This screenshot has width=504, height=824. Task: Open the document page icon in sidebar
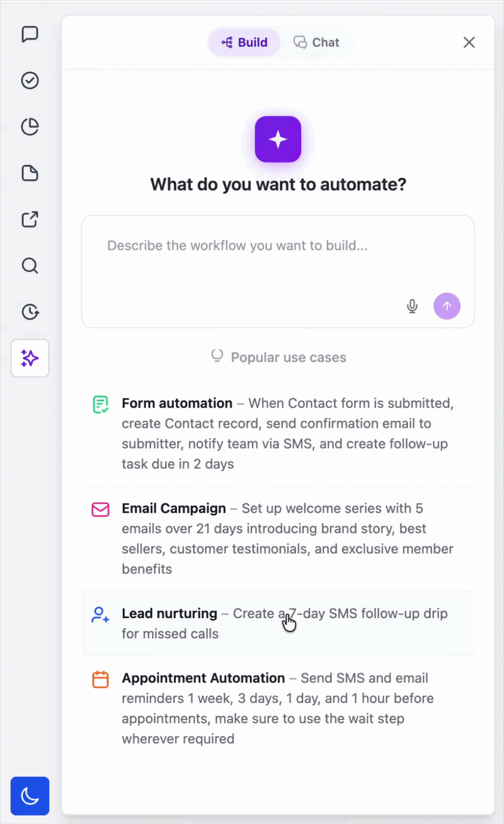point(30,173)
